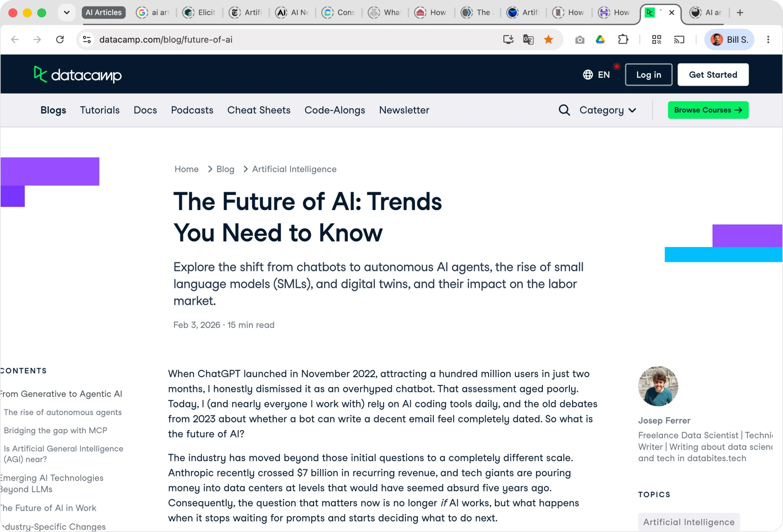
Task: Jump to the AGI near section
Action: 64,454
